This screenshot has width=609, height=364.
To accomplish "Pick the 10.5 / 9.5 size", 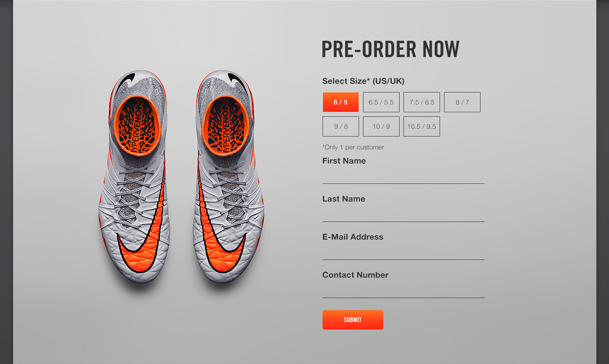I will point(422,127).
